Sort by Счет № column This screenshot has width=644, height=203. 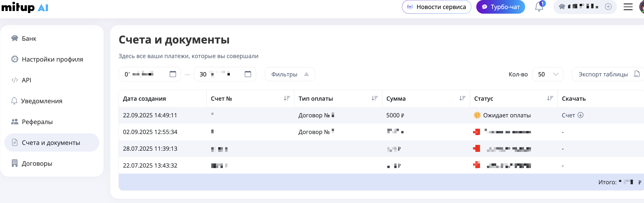287,98
